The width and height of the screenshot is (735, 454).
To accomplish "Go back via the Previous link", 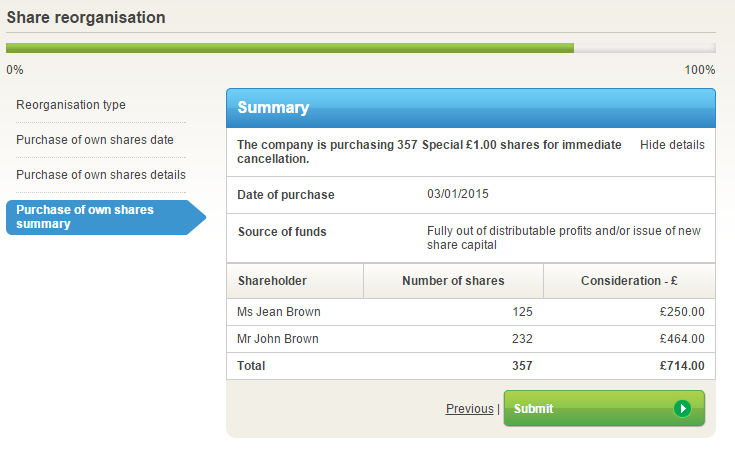I will (469, 409).
